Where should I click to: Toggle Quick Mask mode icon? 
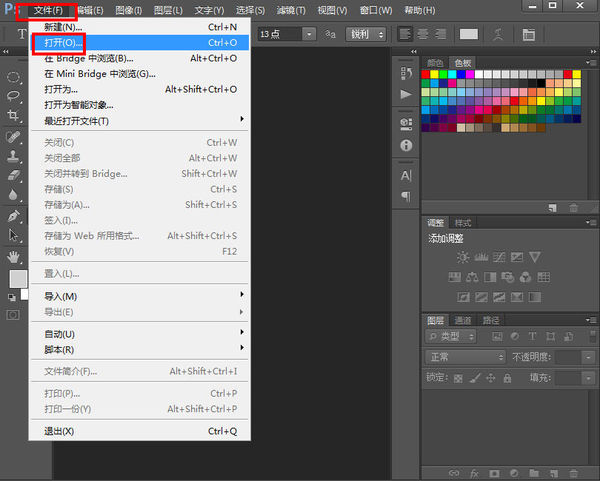13,315
